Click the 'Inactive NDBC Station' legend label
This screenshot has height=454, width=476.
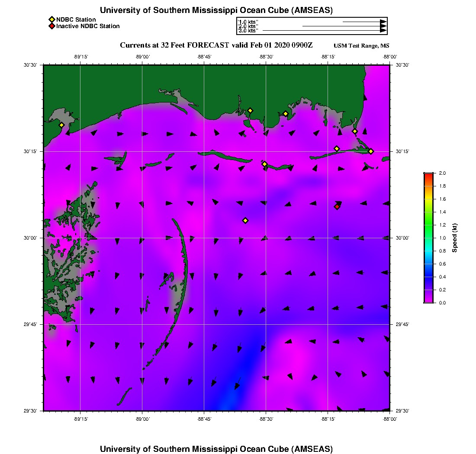(x=88, y=26)
